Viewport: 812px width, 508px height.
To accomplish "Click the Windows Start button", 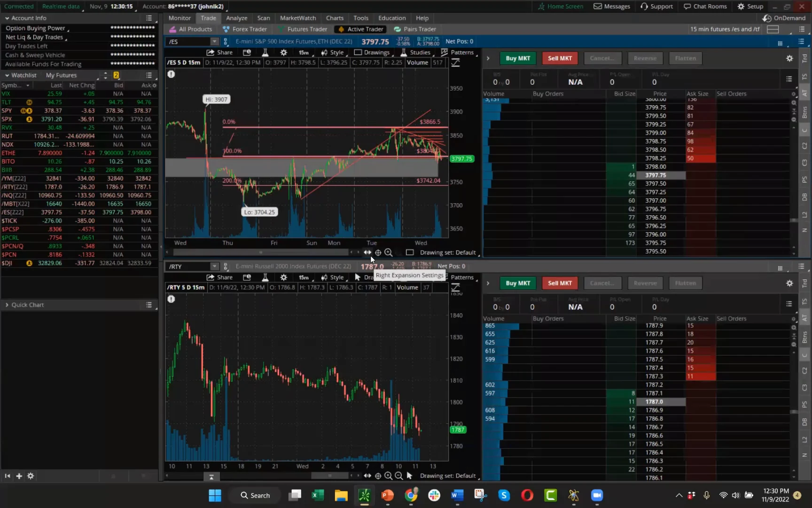I will tap(215, 495).
